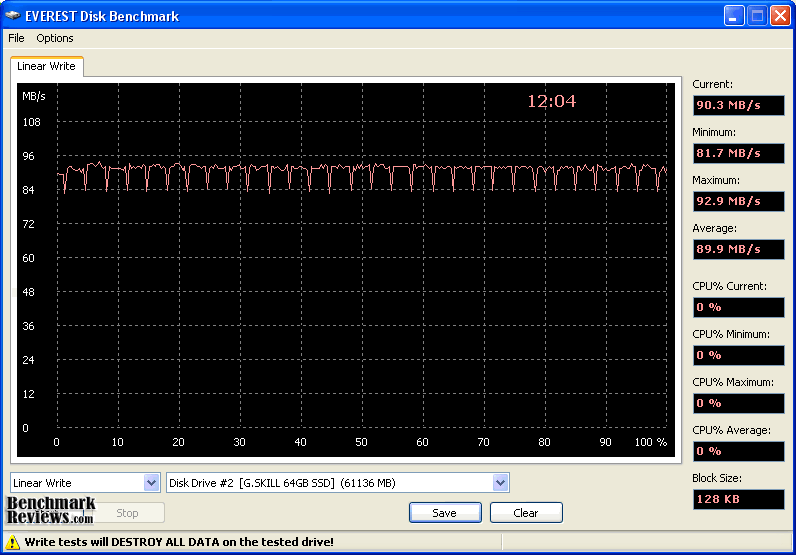Click the Minimum value 81.7 MB/s
This screenshot has width=796, height=555.
click(738, 153)
